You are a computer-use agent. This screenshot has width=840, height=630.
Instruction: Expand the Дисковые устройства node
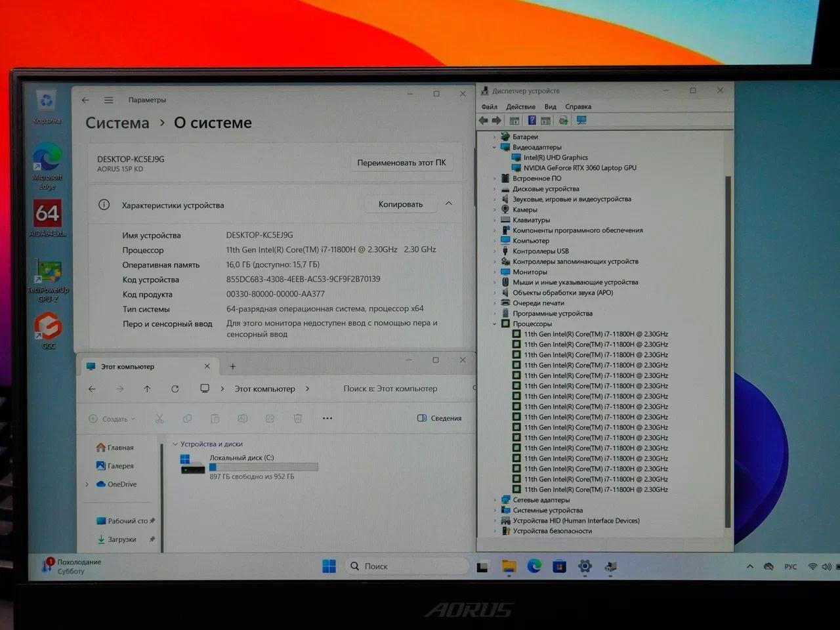pyautogui.click(x=495, y=188)
